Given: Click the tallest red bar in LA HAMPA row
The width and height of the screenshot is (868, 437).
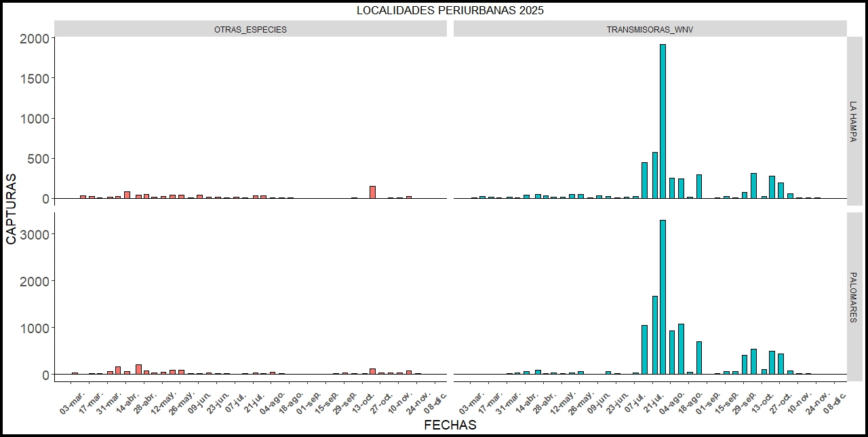Looking at the screenshot, I should click(x=372, y=192).
